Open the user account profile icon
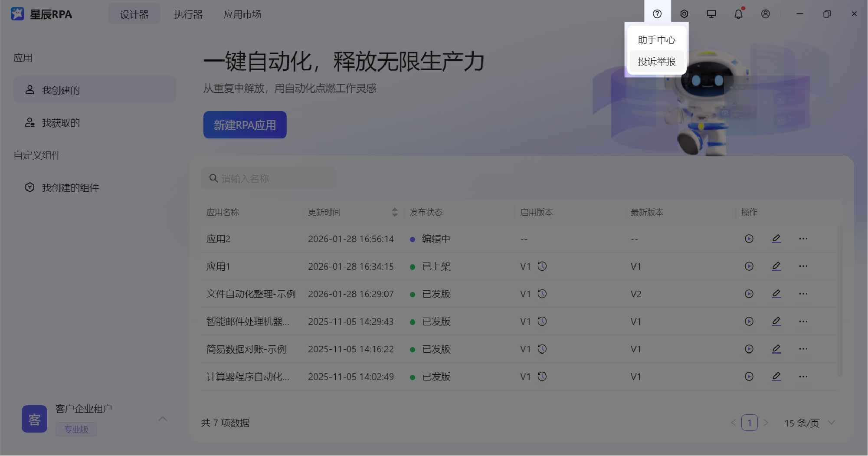The width and height of the screenshot is (868, 456). 766,14
